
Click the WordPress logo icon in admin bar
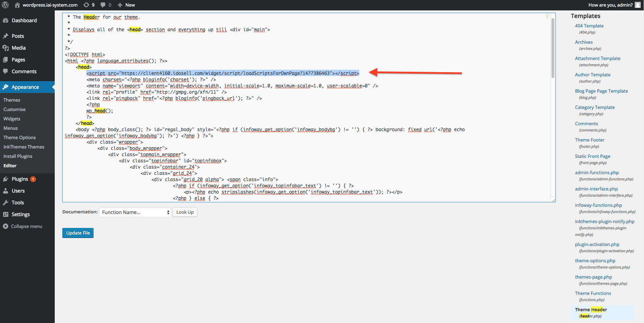[x=5, y=5]
